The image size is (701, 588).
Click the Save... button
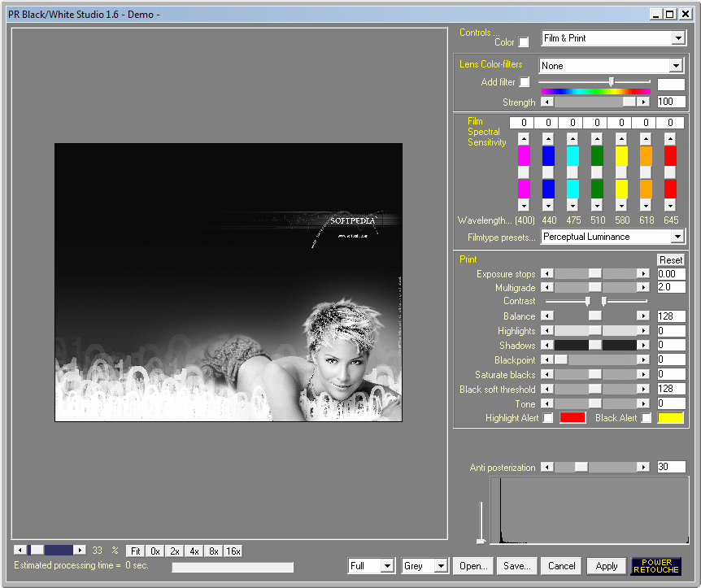(517, 566)
